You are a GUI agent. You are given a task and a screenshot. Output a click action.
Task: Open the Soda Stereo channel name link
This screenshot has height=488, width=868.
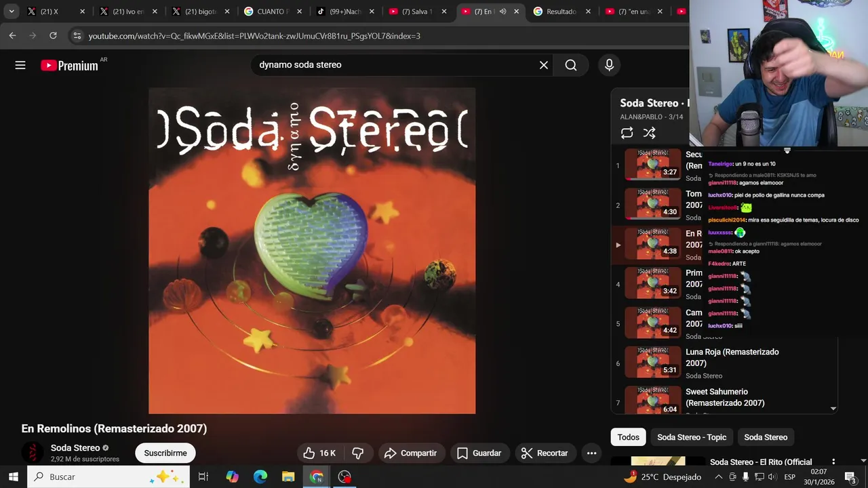pos(75,448)
